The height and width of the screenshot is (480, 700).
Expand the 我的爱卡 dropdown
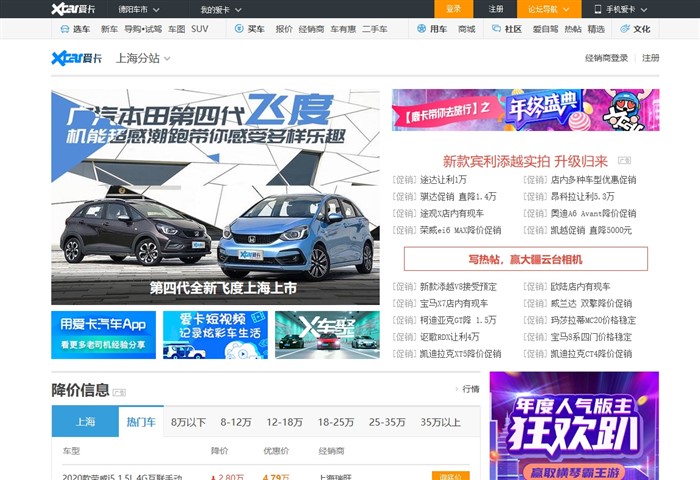(x=221, y=9)
